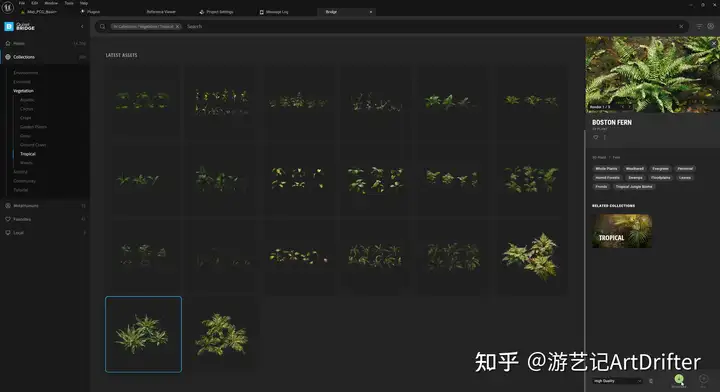This screenshot has height=392, width=720.
Task: Select the Vegetation category
Action: (x=23, y=91)
